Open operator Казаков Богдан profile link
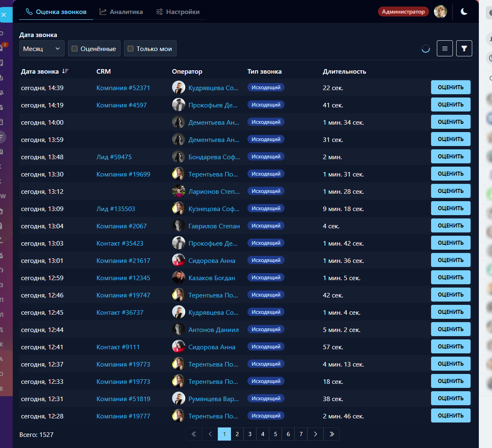 (212, 278)
